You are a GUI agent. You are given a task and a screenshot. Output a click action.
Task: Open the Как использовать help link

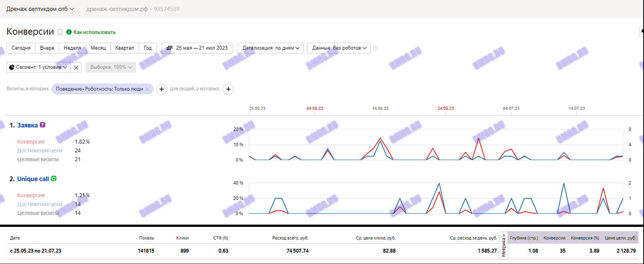tap(94, 33)
